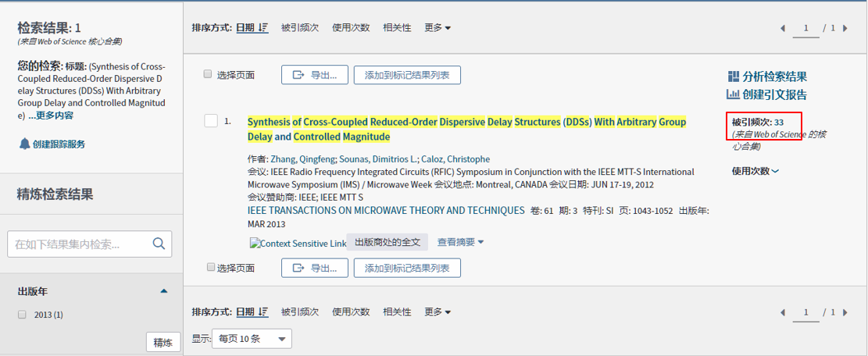Go to next page arrow at top
Viewport: 868px width, 356px height.
coord(845,28)
